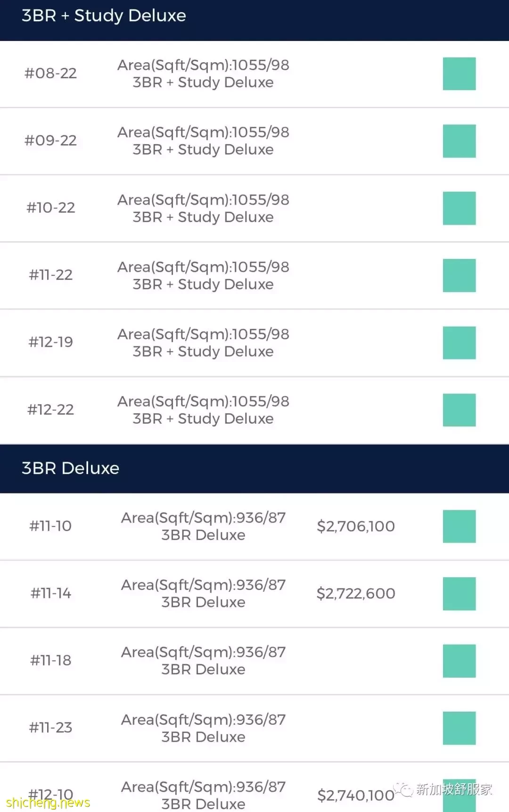
Task: Open the 3BR + Study Deluxe section header
Action: coord(254,20)
